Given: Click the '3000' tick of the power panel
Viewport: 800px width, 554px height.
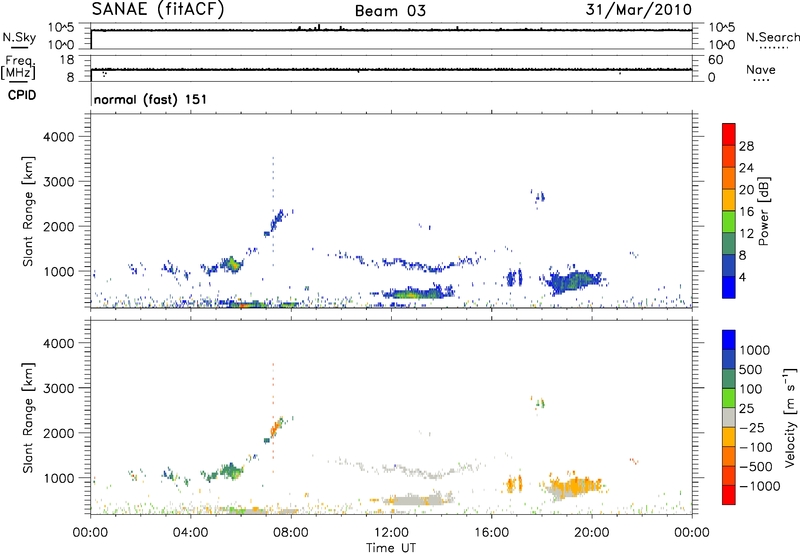Looking at the screenshot, I should tap(59, 182).
